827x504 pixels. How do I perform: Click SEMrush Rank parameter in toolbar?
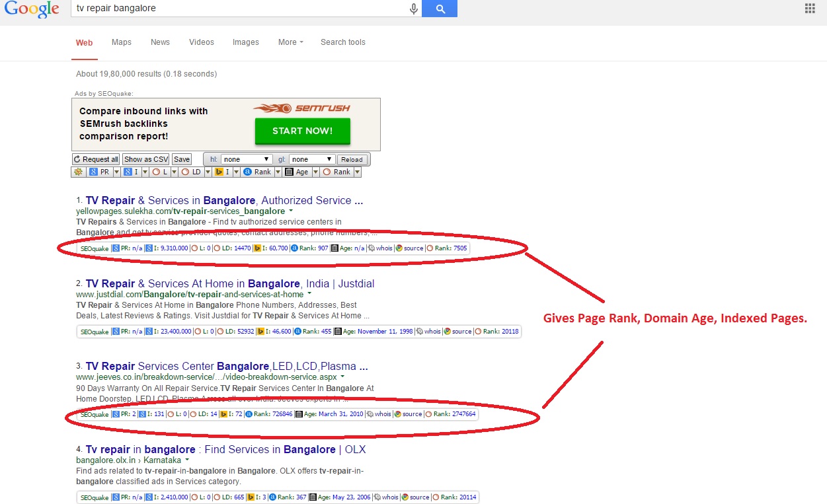336,172
